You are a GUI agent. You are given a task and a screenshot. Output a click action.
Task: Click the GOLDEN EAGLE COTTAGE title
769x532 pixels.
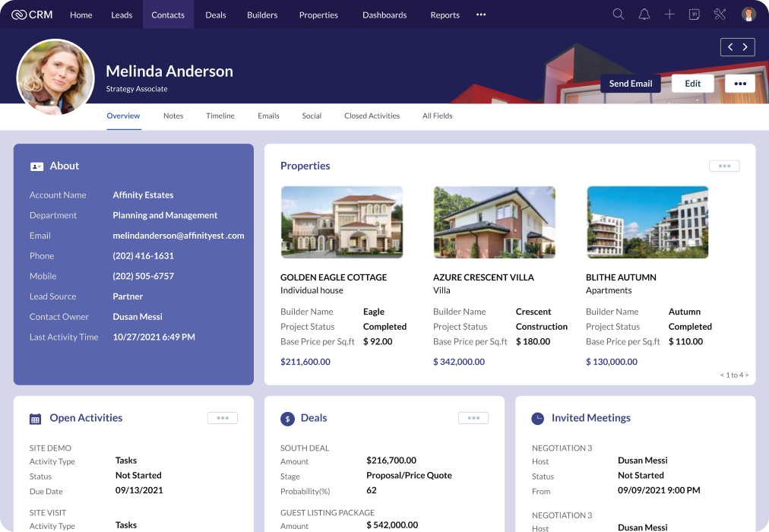point(334,277)
